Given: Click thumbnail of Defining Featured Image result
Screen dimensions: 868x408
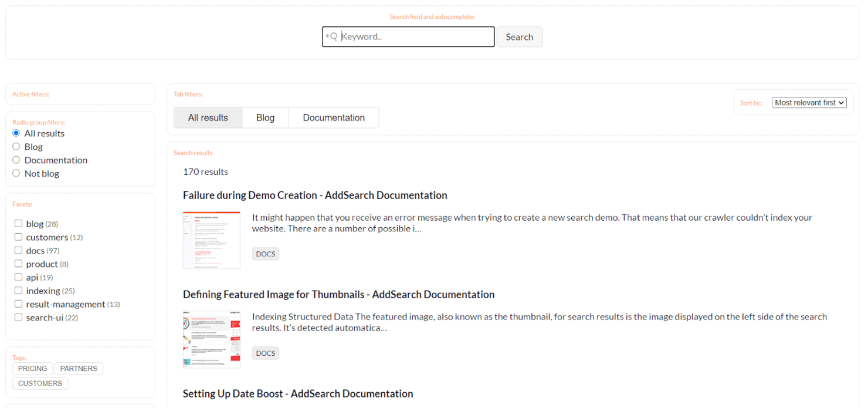Looking at the screenshot, I should tap(212, 339).
